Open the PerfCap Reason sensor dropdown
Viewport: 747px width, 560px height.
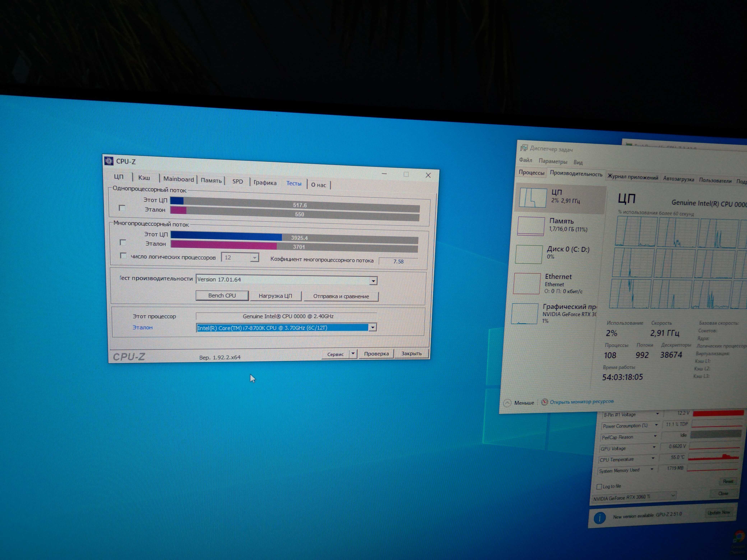[655, 436]
